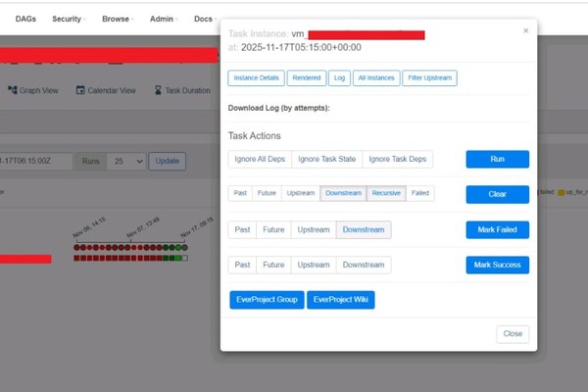The width and height of the screenshot is (588, 392).
Task: Apply Filter Upstream
Action: [x=430, y=78]
